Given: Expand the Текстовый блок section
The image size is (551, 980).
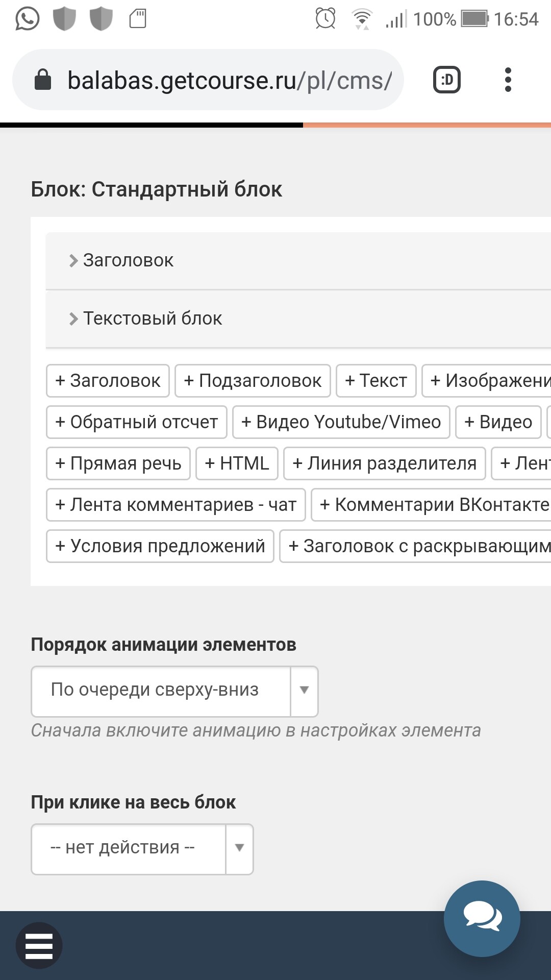Looking at the screenshot, I should [x=152, y=318].
